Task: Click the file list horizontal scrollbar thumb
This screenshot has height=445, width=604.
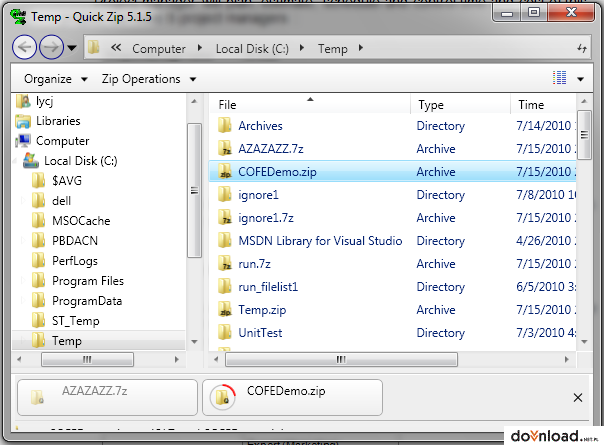Action: pyautogui.click(x=341, y=359)
